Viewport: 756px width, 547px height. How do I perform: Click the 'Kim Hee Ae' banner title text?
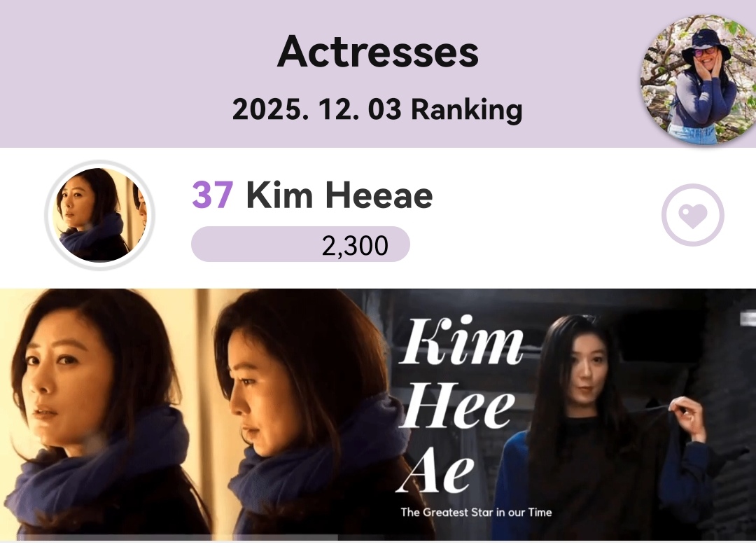461,406
